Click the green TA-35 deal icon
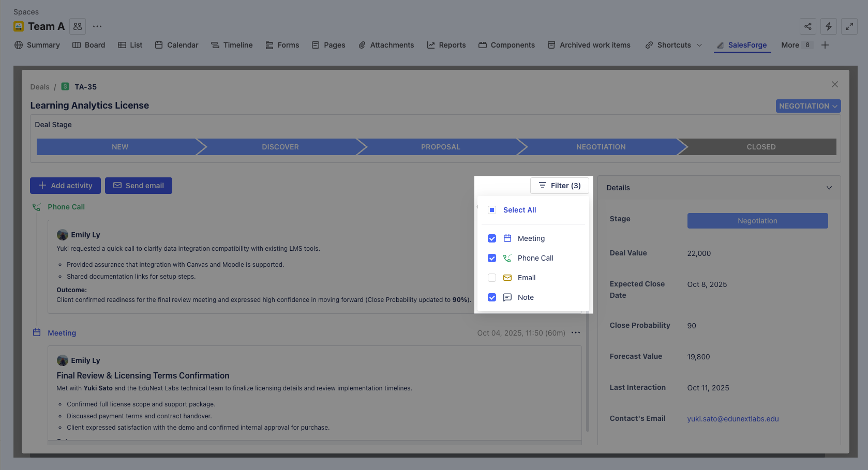 [65, 86]
